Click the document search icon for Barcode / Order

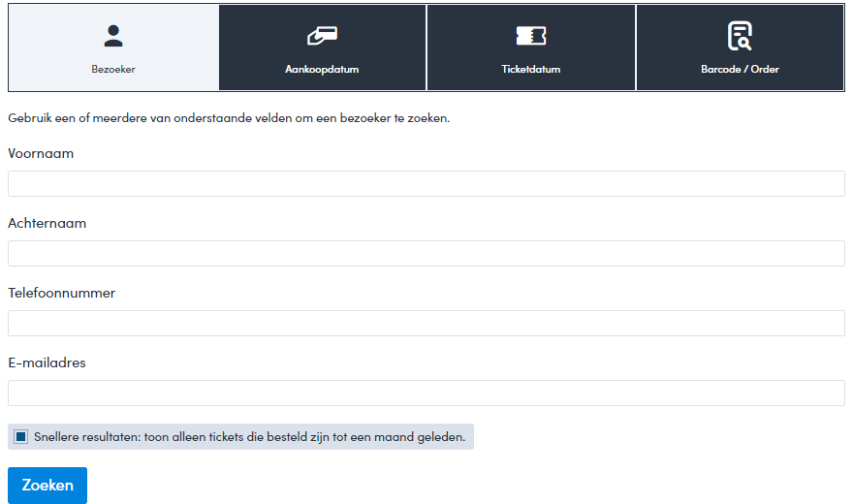point(740,36)
